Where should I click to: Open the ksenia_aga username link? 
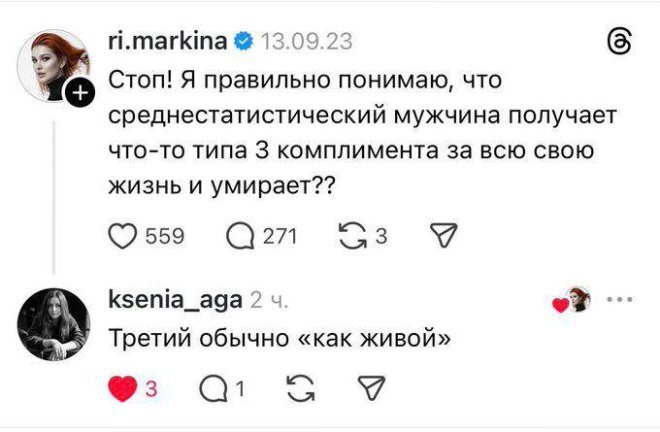coord(173,300)
